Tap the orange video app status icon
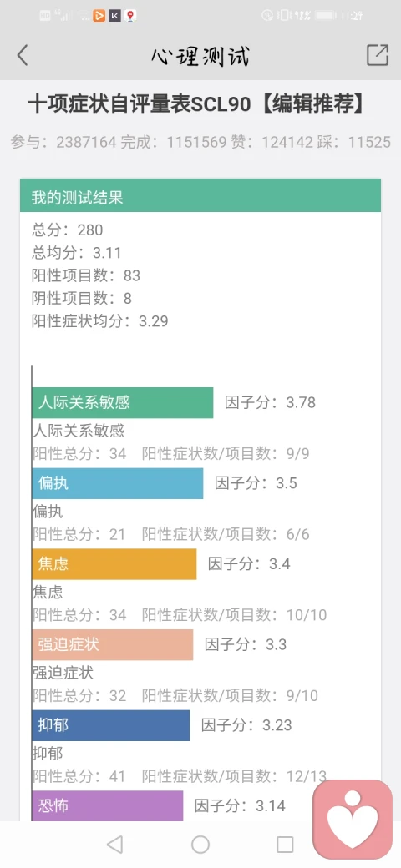Screen dimensions: 401x868 click(x=99, y=16)
